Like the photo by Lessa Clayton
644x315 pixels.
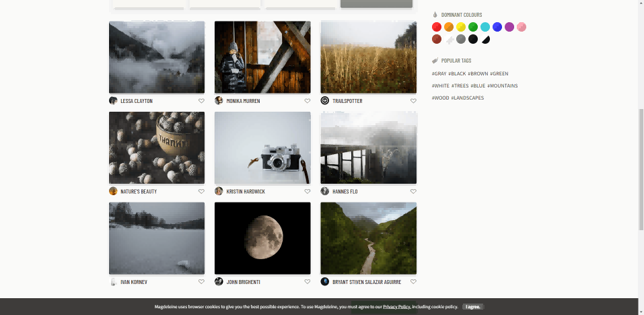201,101
